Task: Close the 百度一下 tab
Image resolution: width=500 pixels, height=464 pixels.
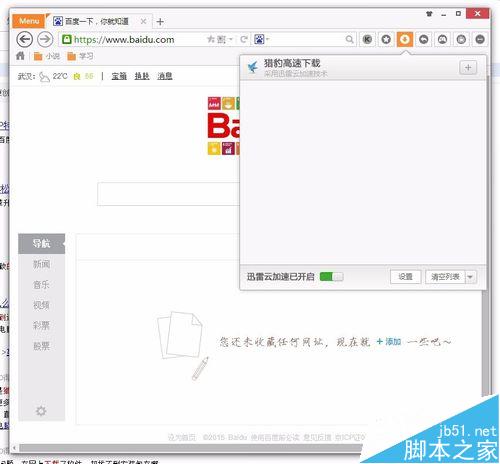Action: pyautogui.click(x=143, y=22)
